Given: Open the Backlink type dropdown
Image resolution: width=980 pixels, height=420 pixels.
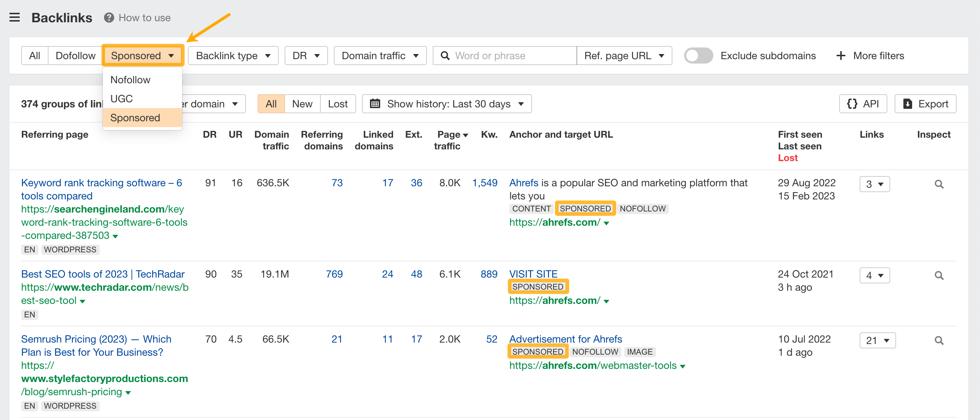Looking at the screenshot, I should coord(233,56).
